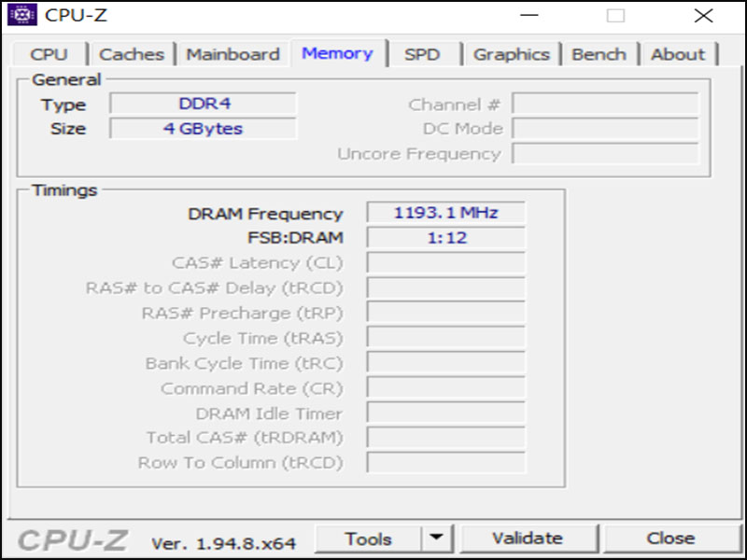
Task: Open the Graphics tab
Action: (512, 54)
